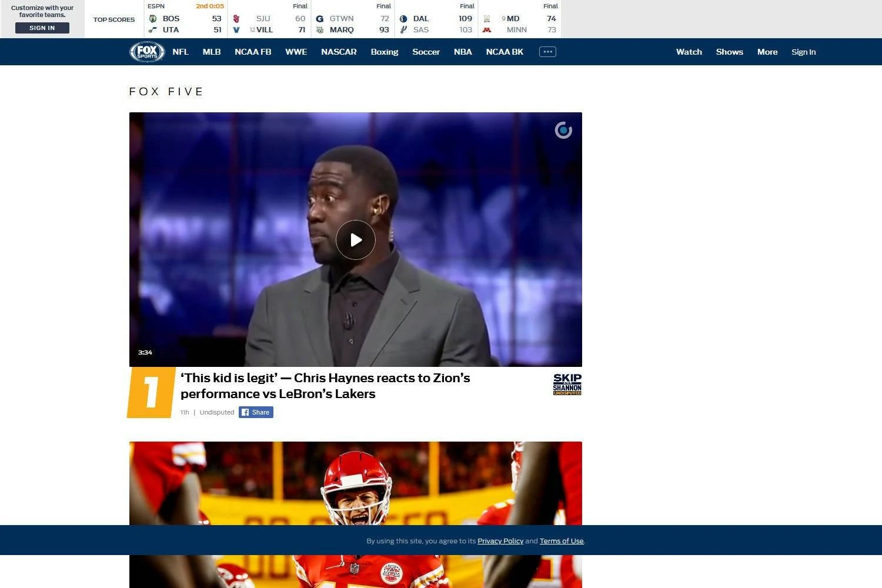Click the Georgetown team logo

coord(320,19)
